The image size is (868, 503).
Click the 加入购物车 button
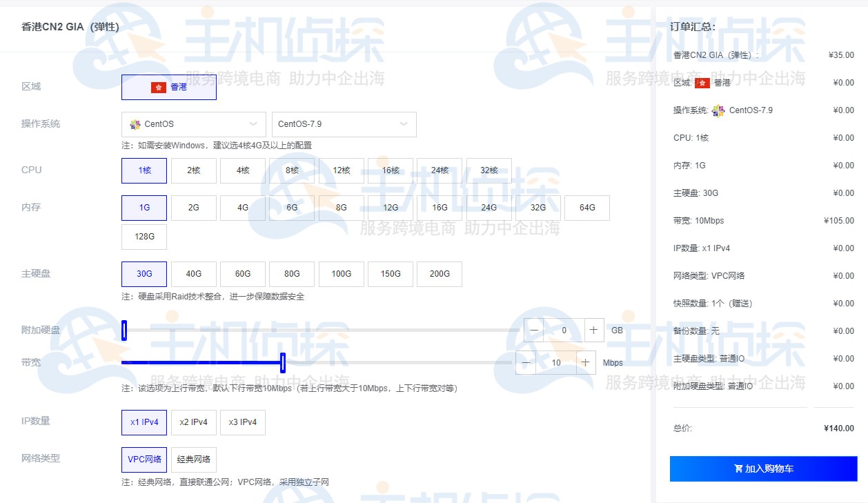point(763,469)
